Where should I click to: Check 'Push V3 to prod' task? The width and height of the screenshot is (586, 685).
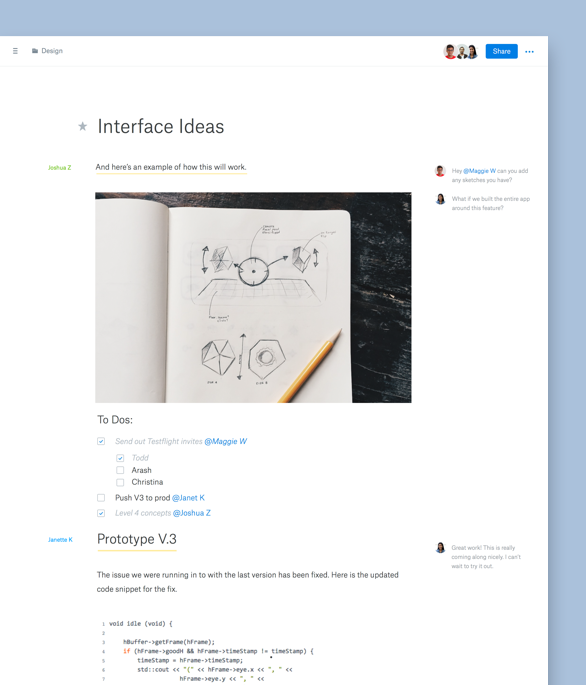tap(101, 498)
